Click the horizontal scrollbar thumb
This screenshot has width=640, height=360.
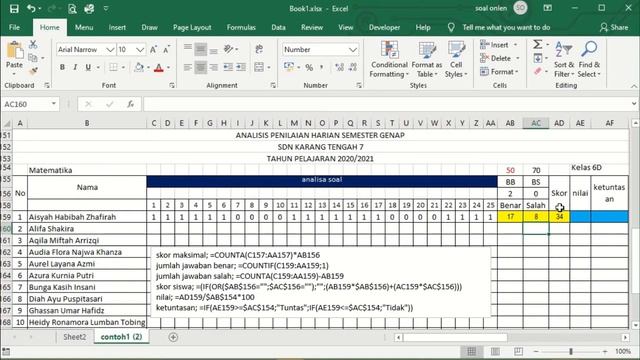(455, 338)
